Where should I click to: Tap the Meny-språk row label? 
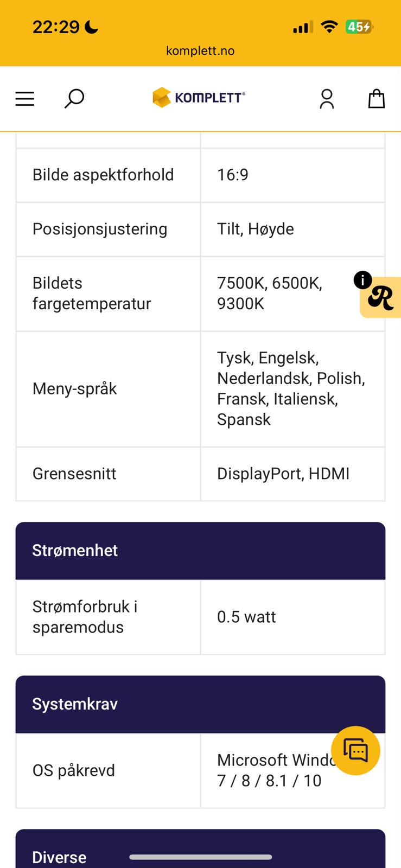[x=75, y=388]
